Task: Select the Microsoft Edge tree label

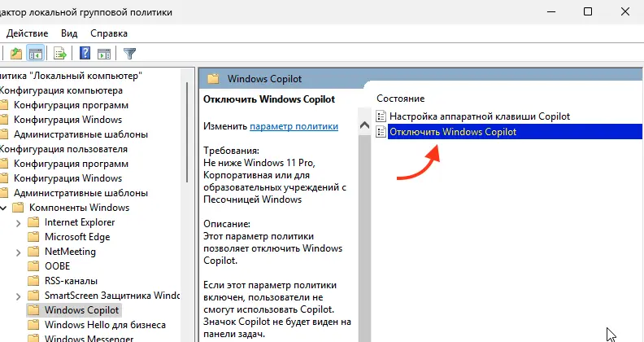Action: click(77, 237)
